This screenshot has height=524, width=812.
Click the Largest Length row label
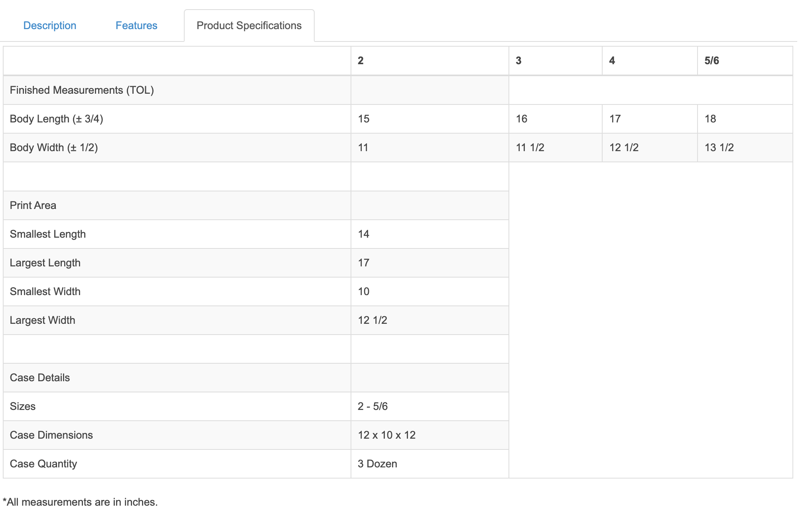click(45, 263)
